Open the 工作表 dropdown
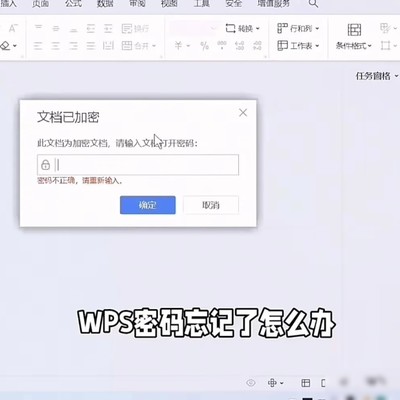400x400 pixels. pos(298,45)
